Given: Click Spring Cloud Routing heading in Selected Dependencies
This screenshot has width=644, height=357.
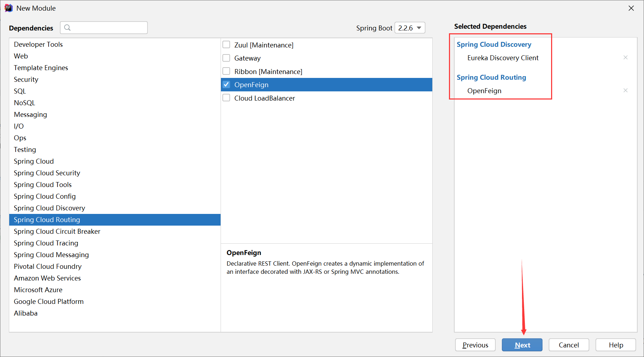Looking at the screenshot, I should (x=491, y=77).
